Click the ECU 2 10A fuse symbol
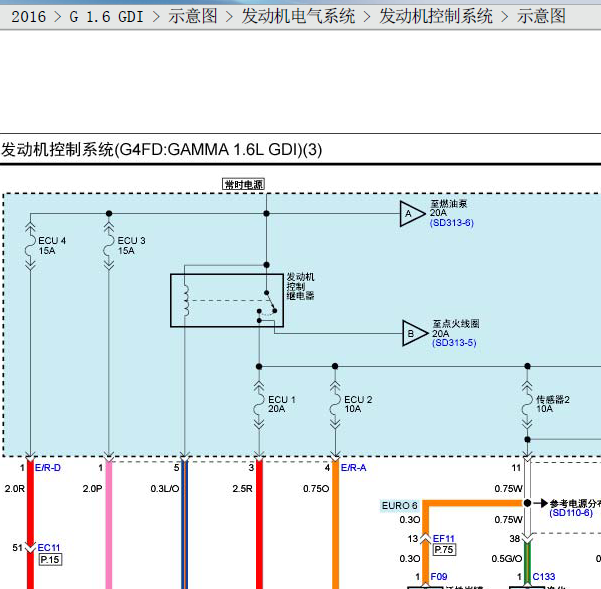The width and height of the screenshot is (601, 589). click(335, 404)
